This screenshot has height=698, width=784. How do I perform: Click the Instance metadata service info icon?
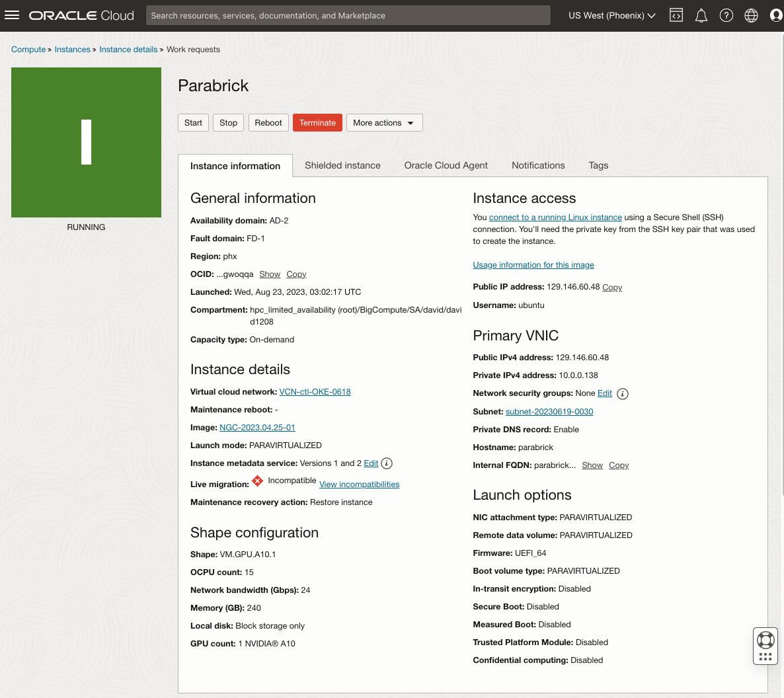point(386,463)
